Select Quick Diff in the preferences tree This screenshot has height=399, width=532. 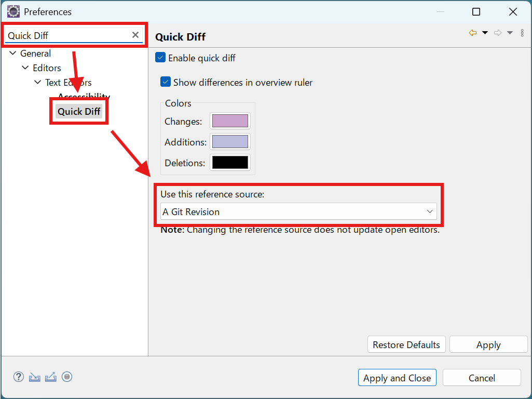tap(79, 111)
